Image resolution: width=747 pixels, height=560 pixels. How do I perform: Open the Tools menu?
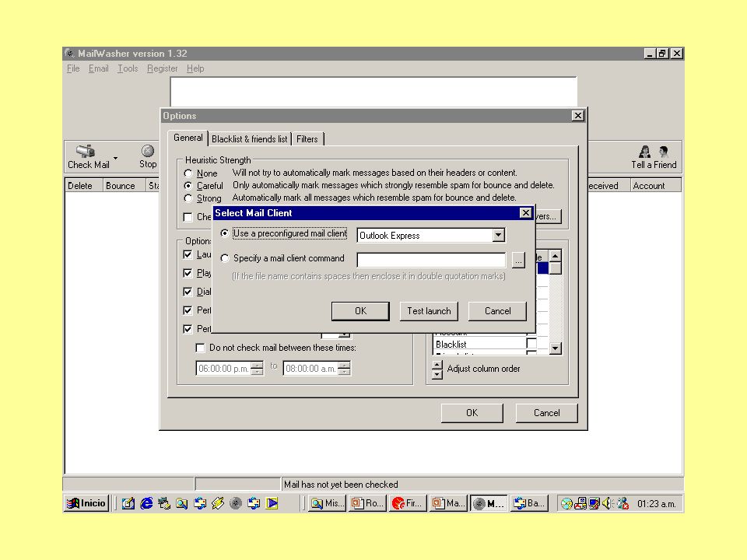(x=128, y=68)
